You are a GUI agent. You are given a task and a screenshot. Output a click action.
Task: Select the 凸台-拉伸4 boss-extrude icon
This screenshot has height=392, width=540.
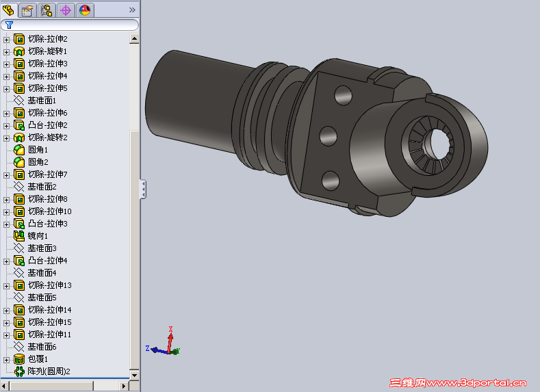(19, 261)
